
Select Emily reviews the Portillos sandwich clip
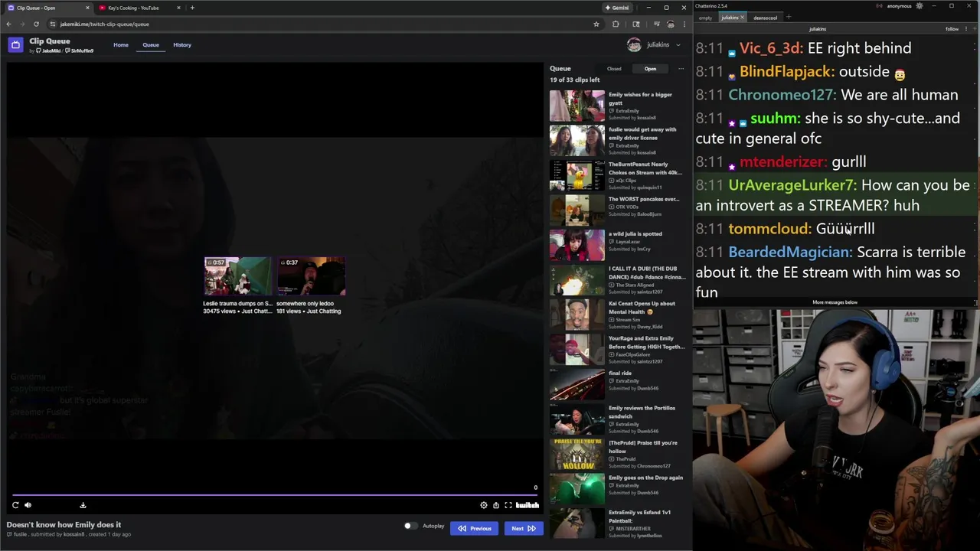pyautogui.click(x=617, y=419)
